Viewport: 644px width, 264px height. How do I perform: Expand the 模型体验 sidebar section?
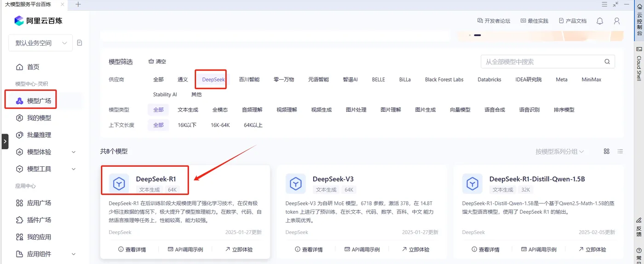point(74,152)
